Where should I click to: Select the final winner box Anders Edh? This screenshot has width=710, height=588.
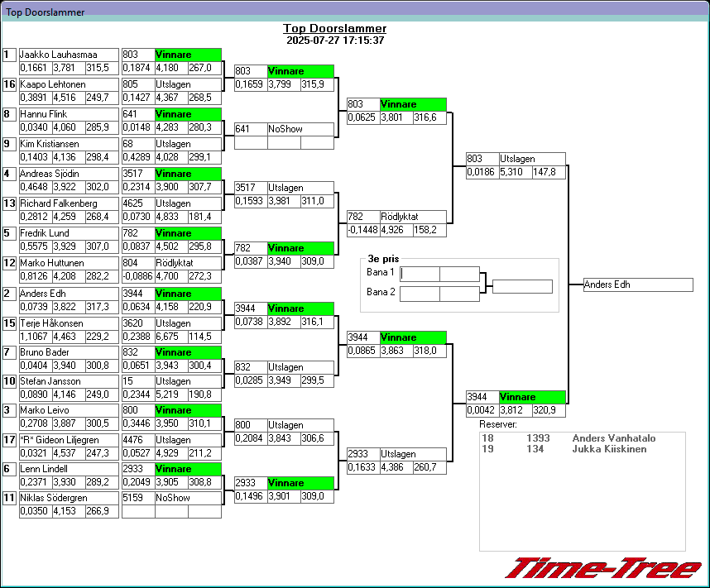pos(637,284)
